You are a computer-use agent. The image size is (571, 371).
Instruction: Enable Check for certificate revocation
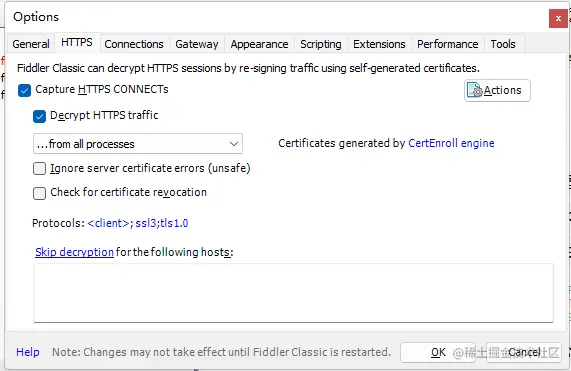(39, 193)
